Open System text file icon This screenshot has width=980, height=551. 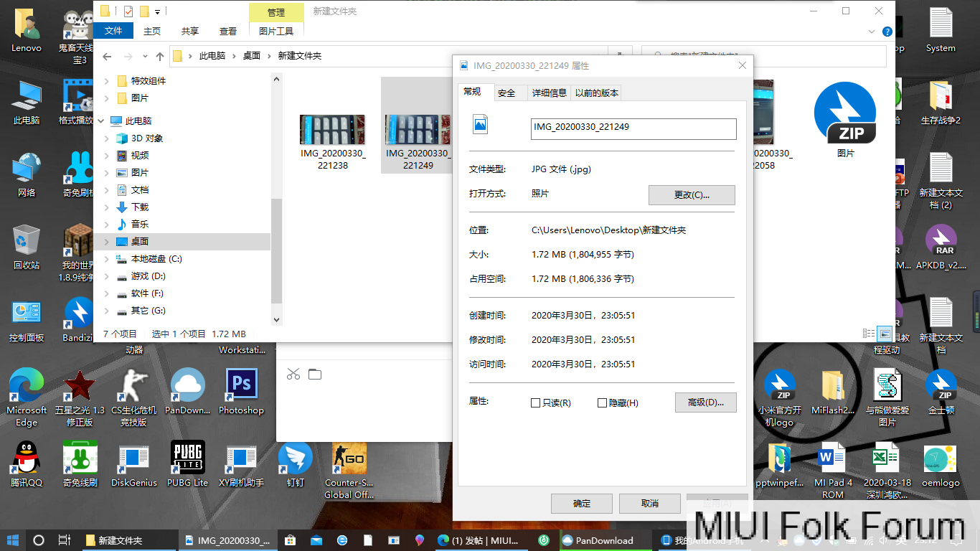(x=941, y=29)
